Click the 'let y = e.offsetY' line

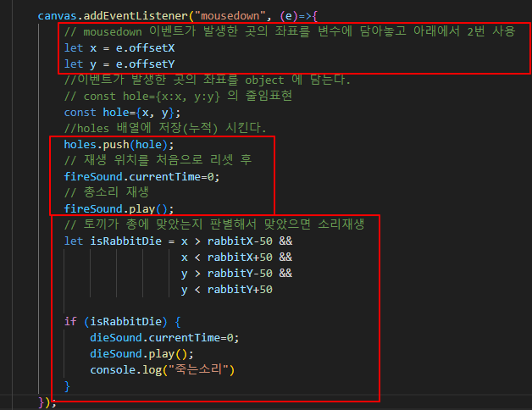(x=119, y=64)
